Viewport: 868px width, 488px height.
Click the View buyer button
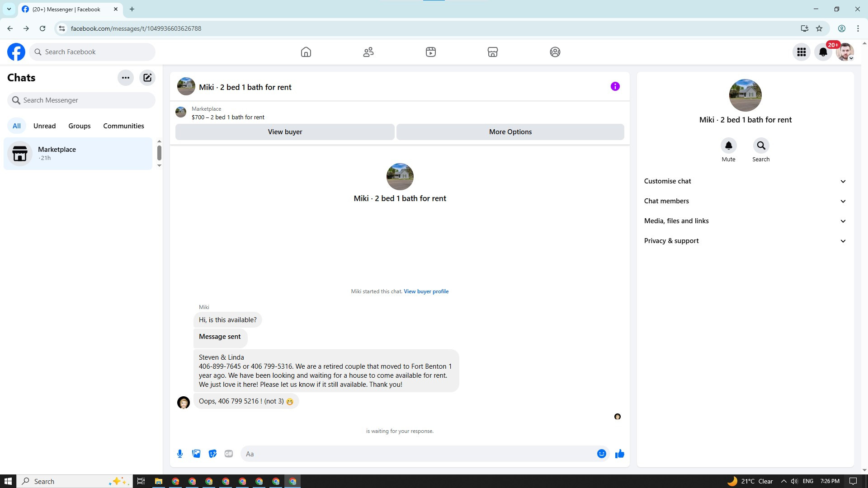285,132
